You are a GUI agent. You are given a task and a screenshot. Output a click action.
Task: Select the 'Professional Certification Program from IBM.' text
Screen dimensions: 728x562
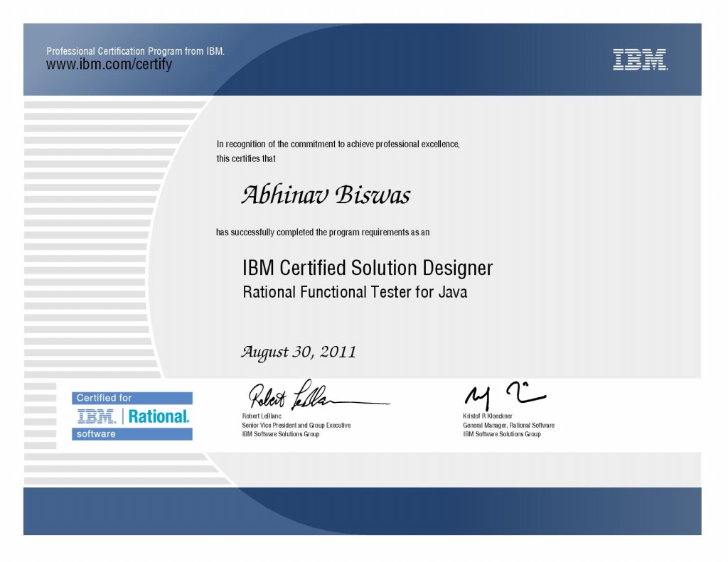pyautogui.click(x=135, y=51)
